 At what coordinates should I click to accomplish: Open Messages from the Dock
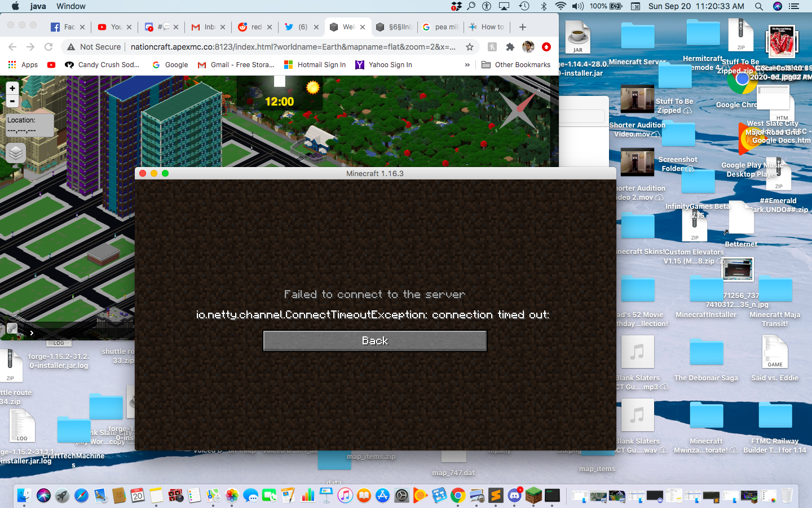click(250, 496)
